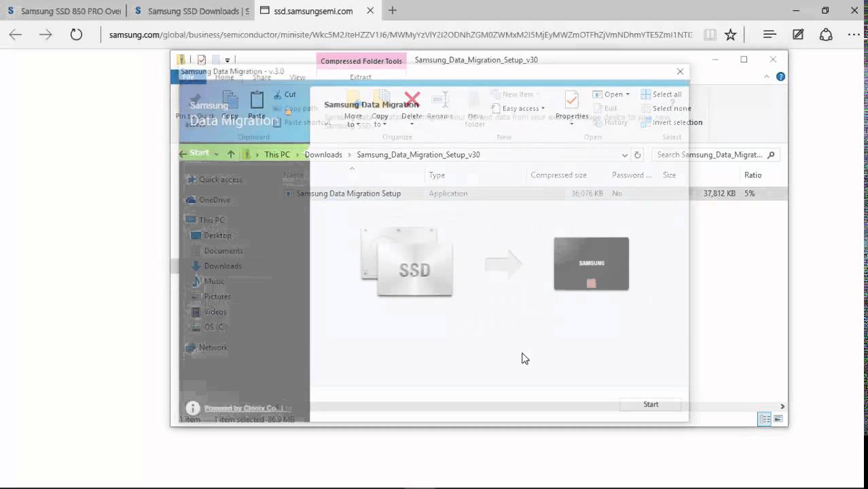
Task: Click Downloads in the address breadcrumb
Action: (x=323, y=154)
